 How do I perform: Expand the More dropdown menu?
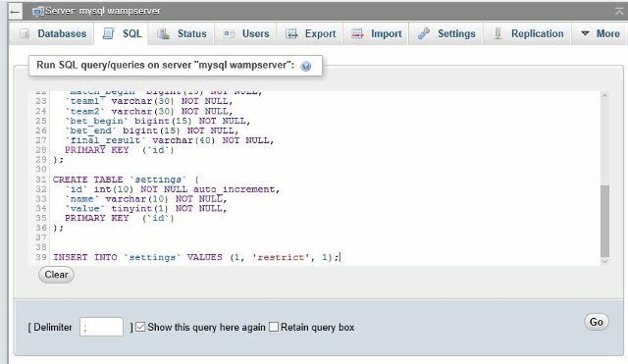tap(600, 33)
